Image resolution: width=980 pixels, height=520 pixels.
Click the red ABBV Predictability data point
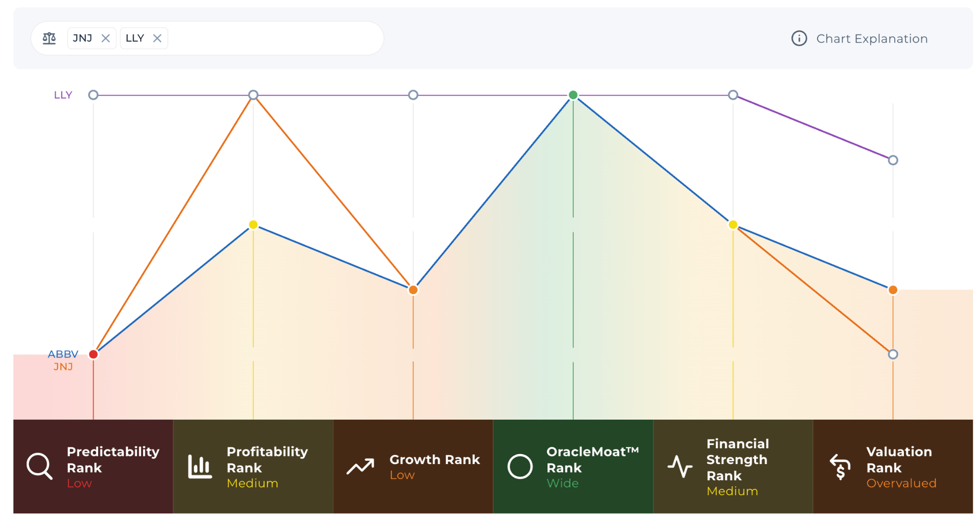(93, 354)
